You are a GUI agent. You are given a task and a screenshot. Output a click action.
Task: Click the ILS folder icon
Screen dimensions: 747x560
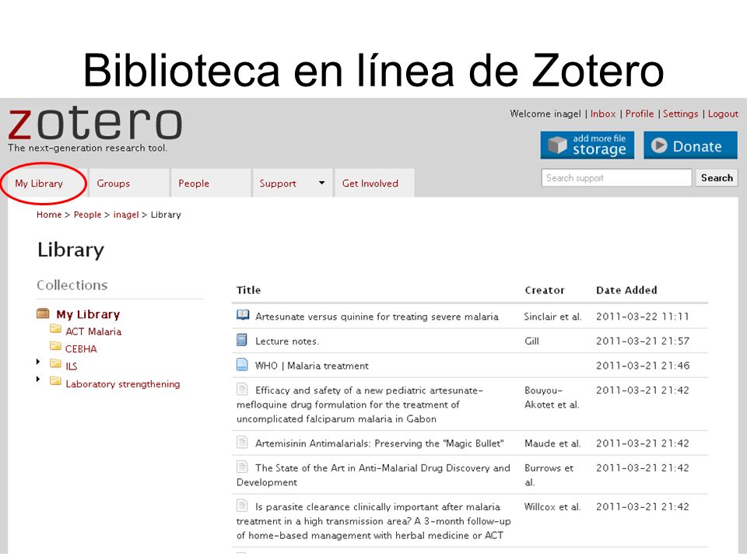pyautogui.click(x=55, y=363)
